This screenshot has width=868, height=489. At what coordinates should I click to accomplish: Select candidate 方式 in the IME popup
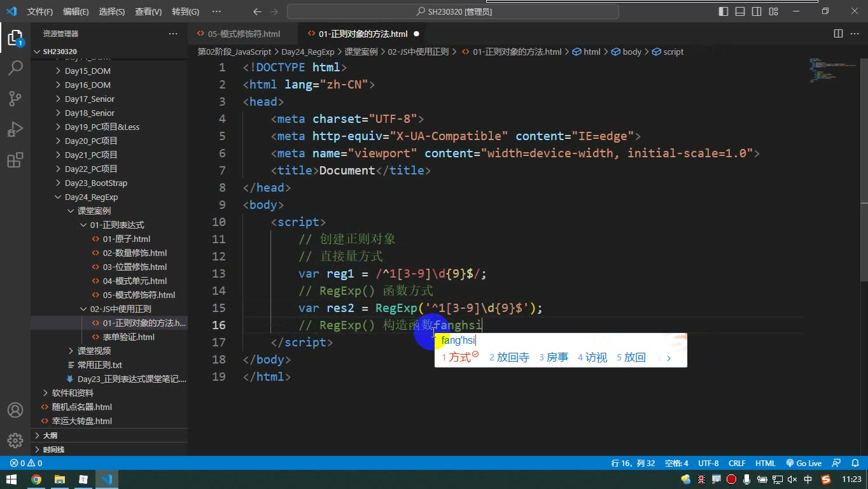(x=459, y=357)
